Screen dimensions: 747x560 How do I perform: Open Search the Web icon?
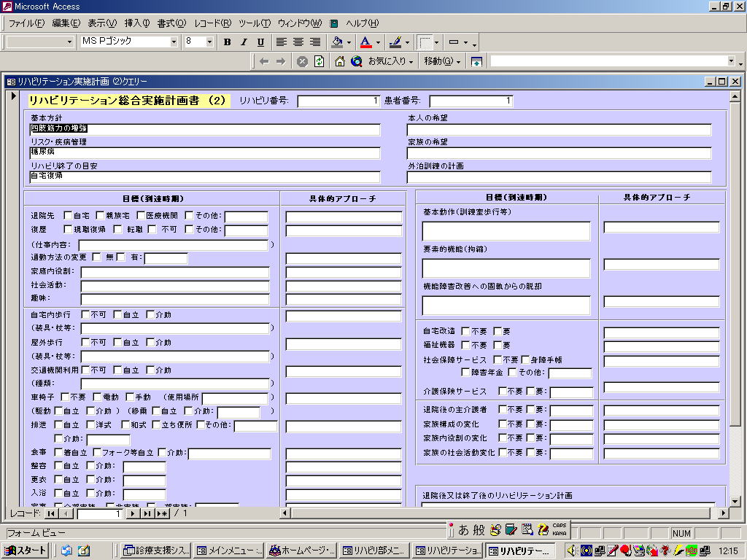coord(356,61)
